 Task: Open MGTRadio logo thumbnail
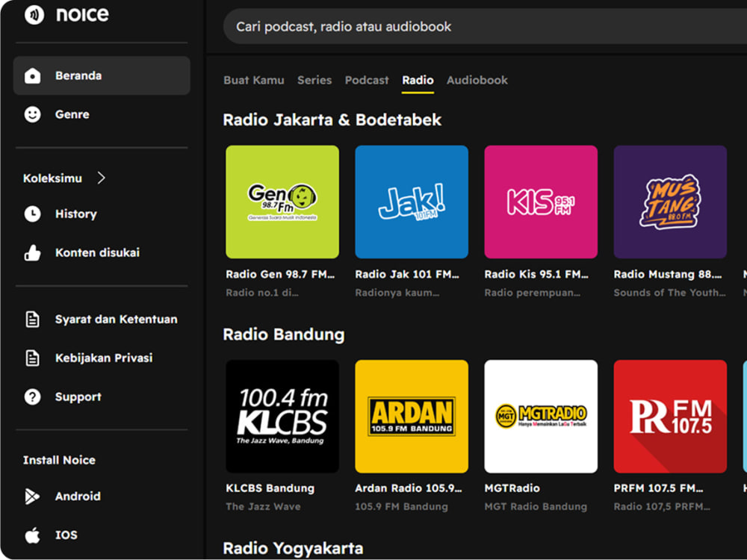(x=541, y=416)
